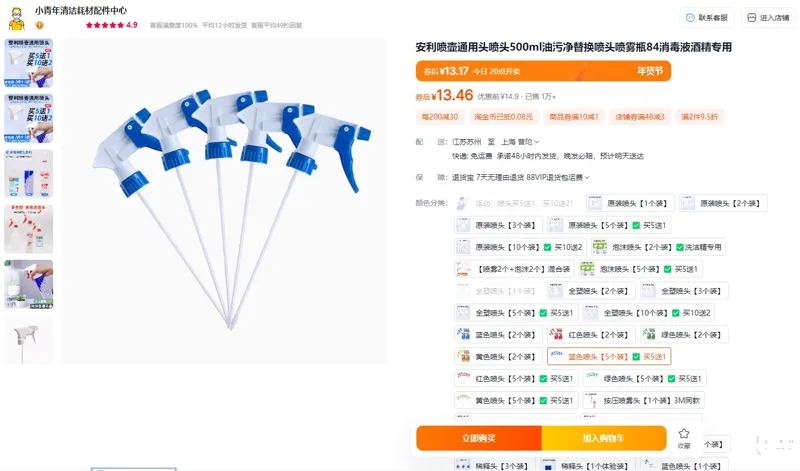The width and height of the screenshot is (800, 471).
Task: Select fifth thumbnail with hand spraying
Action: pyautogui.click(x=29, y=284)
